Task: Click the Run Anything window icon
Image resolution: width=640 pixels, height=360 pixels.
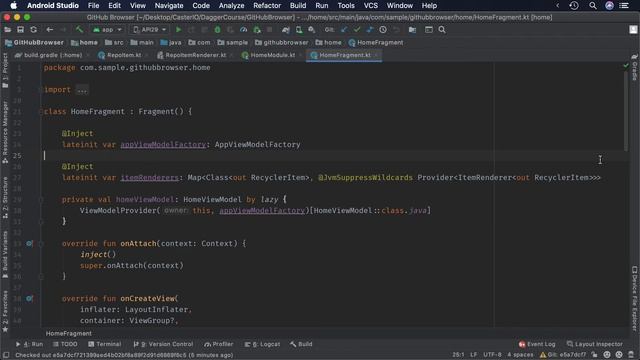Action: point(429,30)
